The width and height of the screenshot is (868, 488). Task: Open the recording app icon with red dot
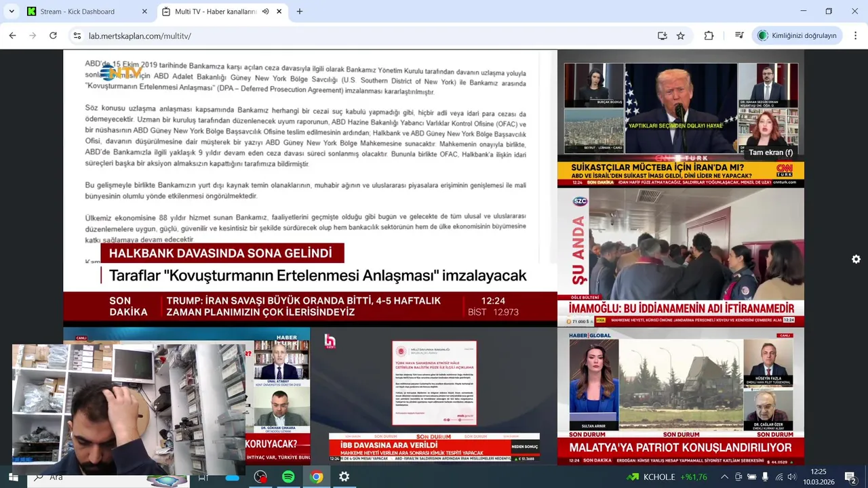(x=260, y=477)
